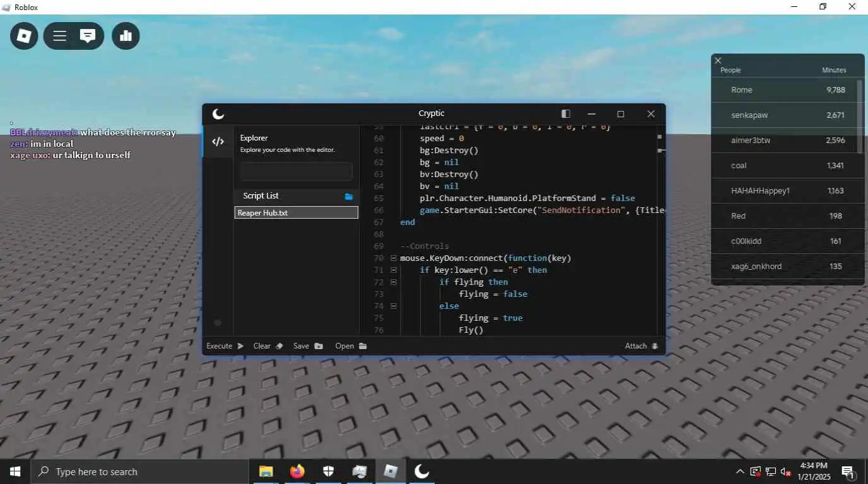Open File Explorer from taskbar
Viewport: 868px width, 484px height.
click(266, 471)
